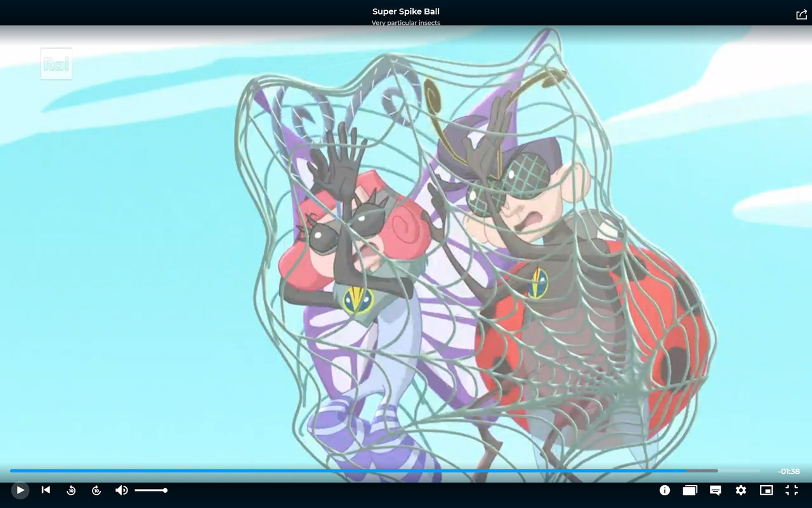Adjust the volume slider
Viewport: 812px width, 508px height.
pos(151,490)
